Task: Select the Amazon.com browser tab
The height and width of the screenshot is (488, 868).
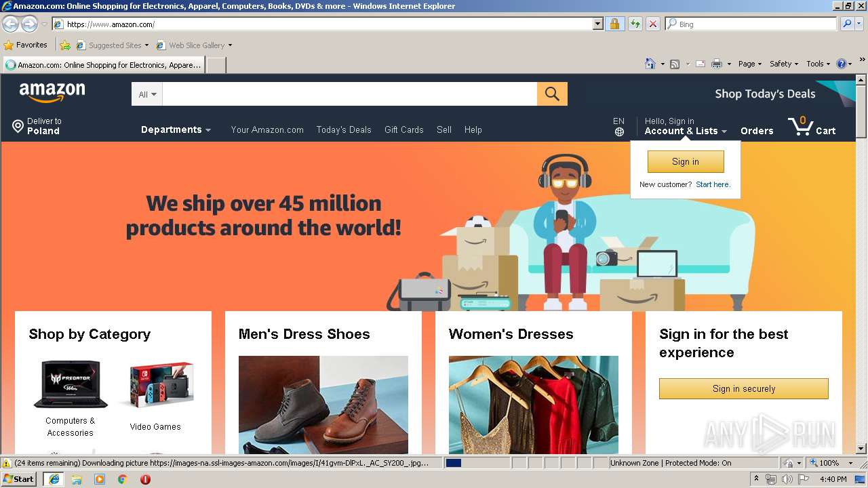Action: click(103, 65)
